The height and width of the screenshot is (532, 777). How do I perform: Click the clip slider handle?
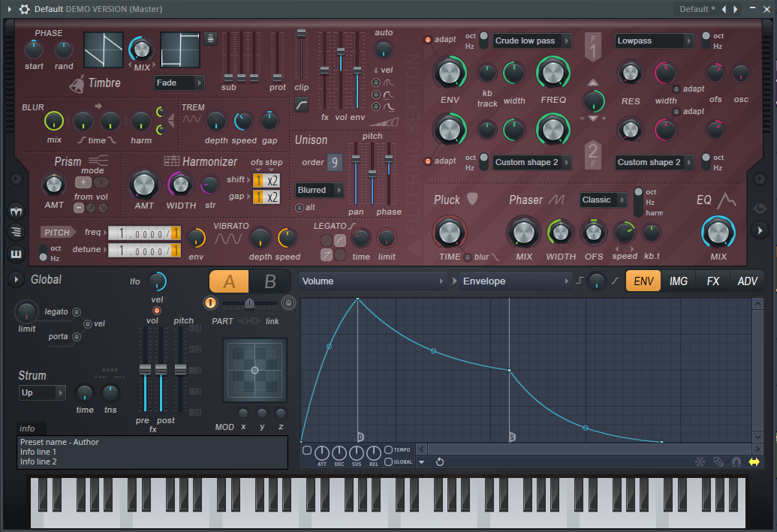301,33
